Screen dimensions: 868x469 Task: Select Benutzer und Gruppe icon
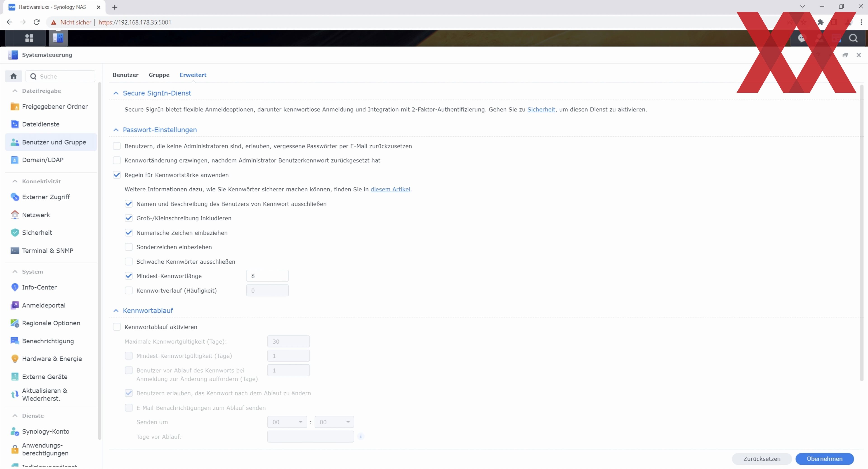15,142
